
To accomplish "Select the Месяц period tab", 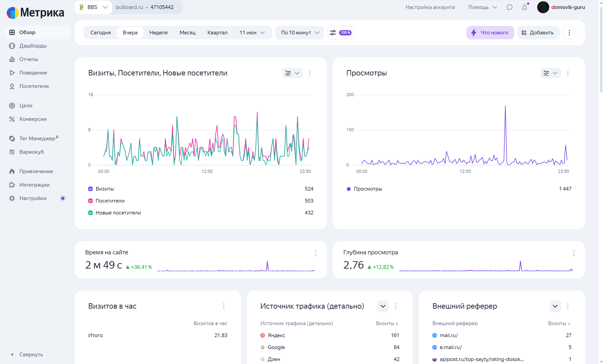I will pyautogui.click(x=187, y=33).
